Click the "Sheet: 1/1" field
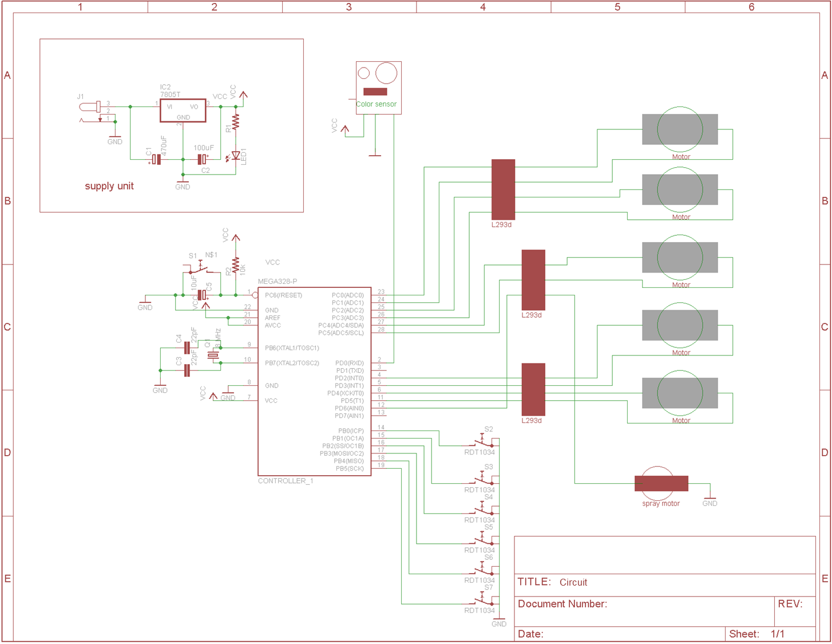This screenshot has height=644, width=832. pyautogui.click(x=770, y=634)
